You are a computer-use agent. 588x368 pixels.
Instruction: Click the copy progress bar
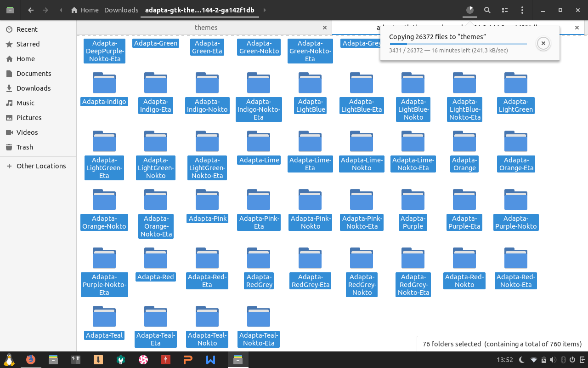tap(458, 44)
